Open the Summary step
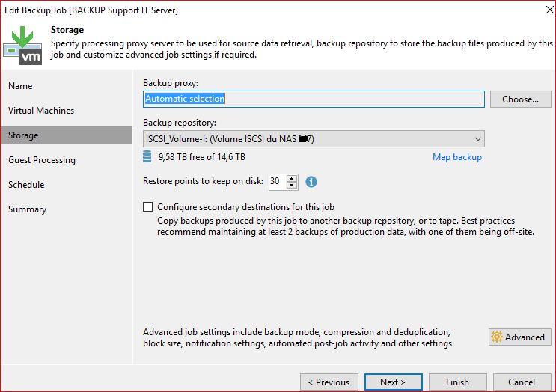The height and width of the screenshot is (392, 556). click(x=27, y=209)
